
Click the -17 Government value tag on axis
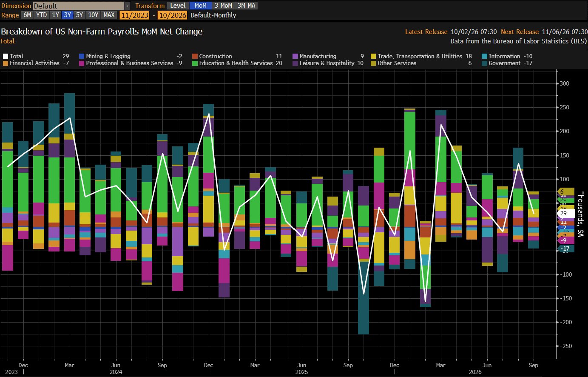click(566, 248)
